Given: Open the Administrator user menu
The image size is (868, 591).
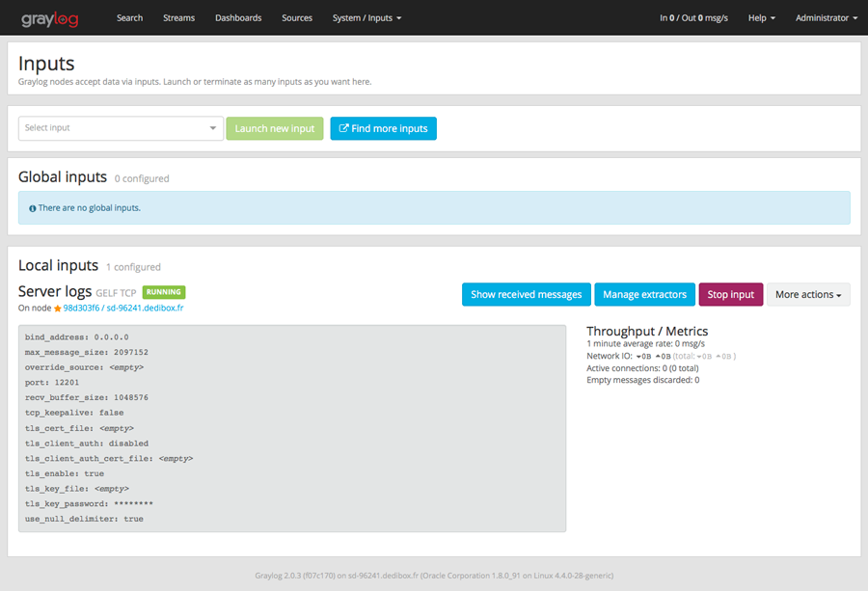Looking at the screenshot, I should 826,17.
